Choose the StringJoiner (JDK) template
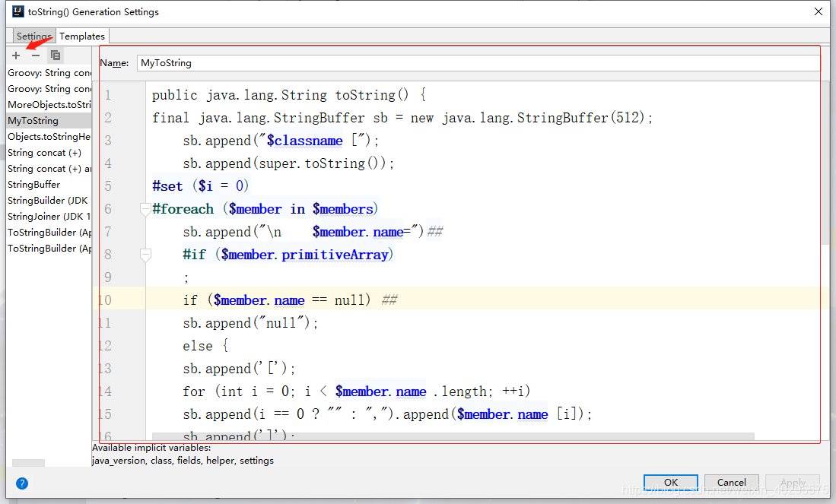Image resolution: width=836 pixels, height=504 pixels. tap(46, 216)
